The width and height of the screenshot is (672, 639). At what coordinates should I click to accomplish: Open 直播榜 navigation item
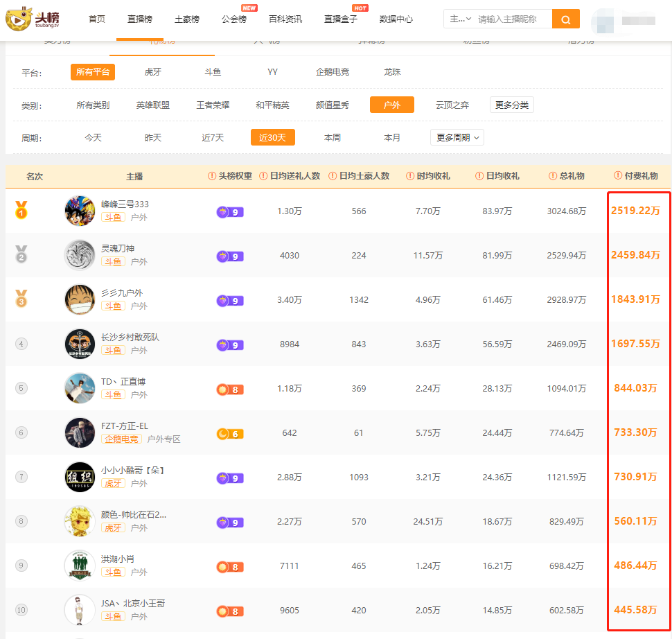[140, 19]
